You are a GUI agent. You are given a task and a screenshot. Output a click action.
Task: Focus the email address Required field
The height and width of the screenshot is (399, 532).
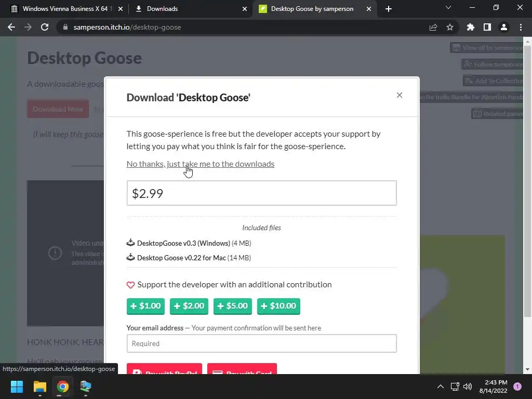[262, 343]
